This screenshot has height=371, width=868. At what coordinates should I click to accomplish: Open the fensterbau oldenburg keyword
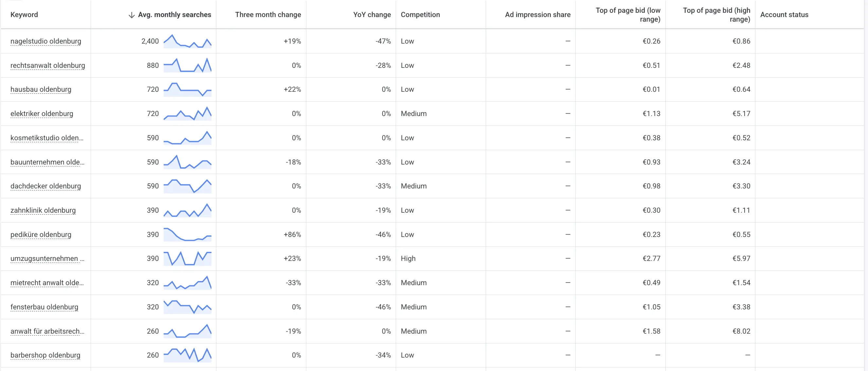pyautogui.click(x=44, y=307)
